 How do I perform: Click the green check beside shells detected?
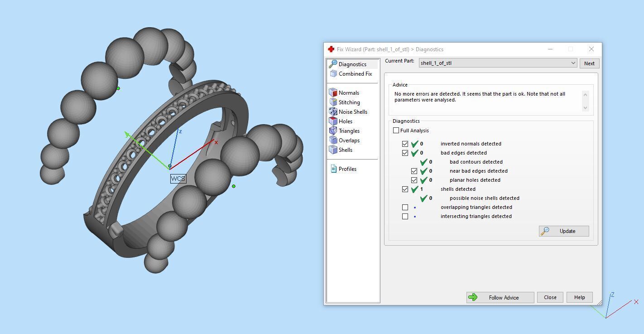click(x=414, y=189)
